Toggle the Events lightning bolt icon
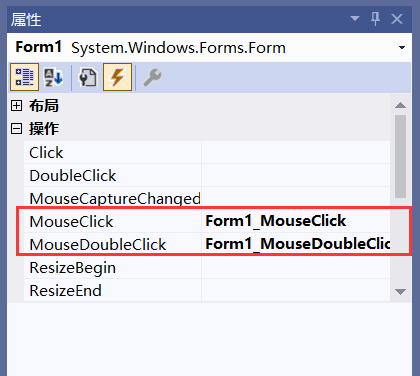 (117, 77)
